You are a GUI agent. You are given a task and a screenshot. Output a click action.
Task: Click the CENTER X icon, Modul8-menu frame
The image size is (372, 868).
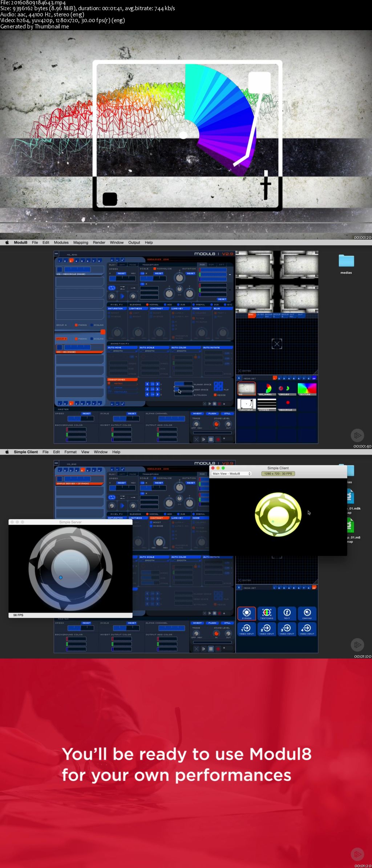[x=239, y=371]
